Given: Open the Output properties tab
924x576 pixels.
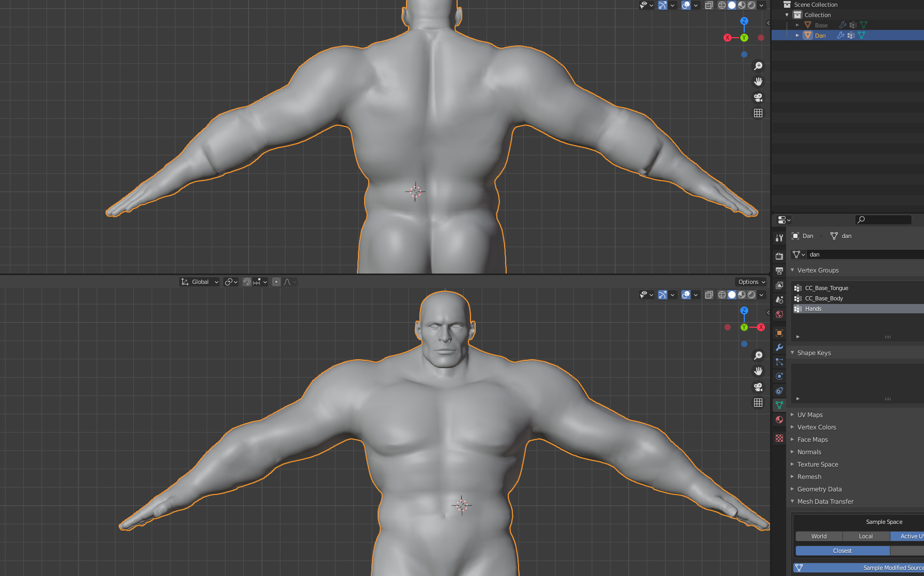Looking at the screenshot, I should pos(779,270).
